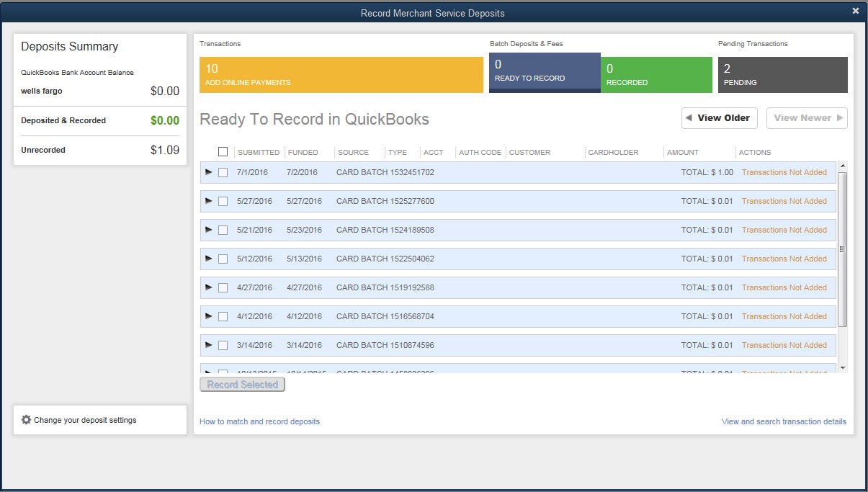Click the Unrecorded $1.09 amount
Image resolution: width=868 pixels, height=492 pixels.
165,150
